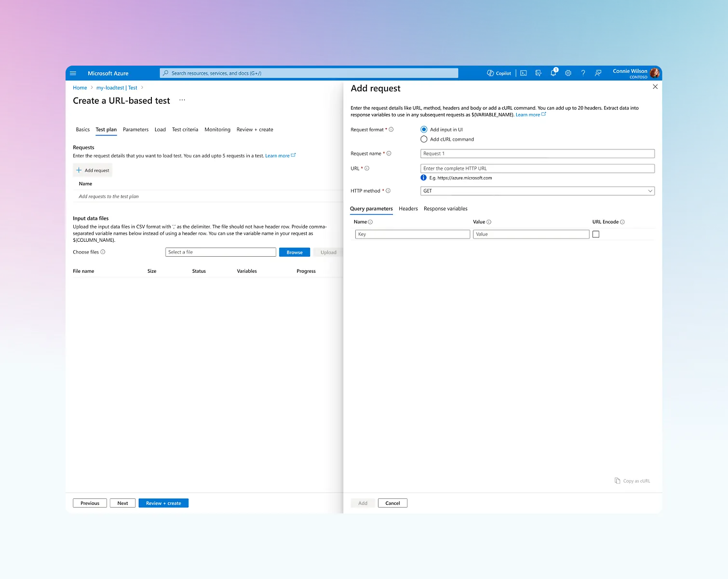Image resolution: width=728 pixels, height=579 pixels.
Task: Open the feedback icon in header
Action: point(598,73)
